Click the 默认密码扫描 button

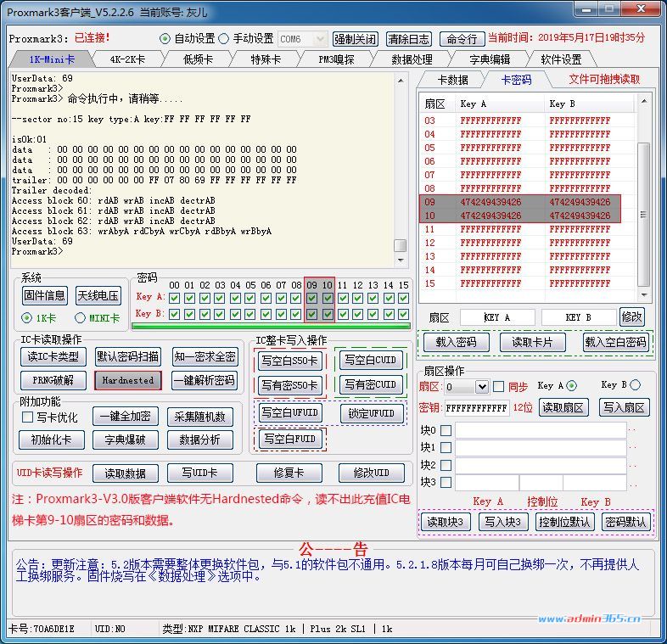(127, 356)
